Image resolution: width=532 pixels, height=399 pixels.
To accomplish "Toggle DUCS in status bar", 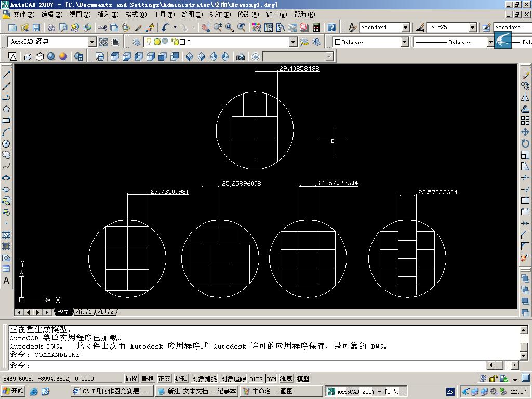I will pyautogui.click(x=256, y=379).
